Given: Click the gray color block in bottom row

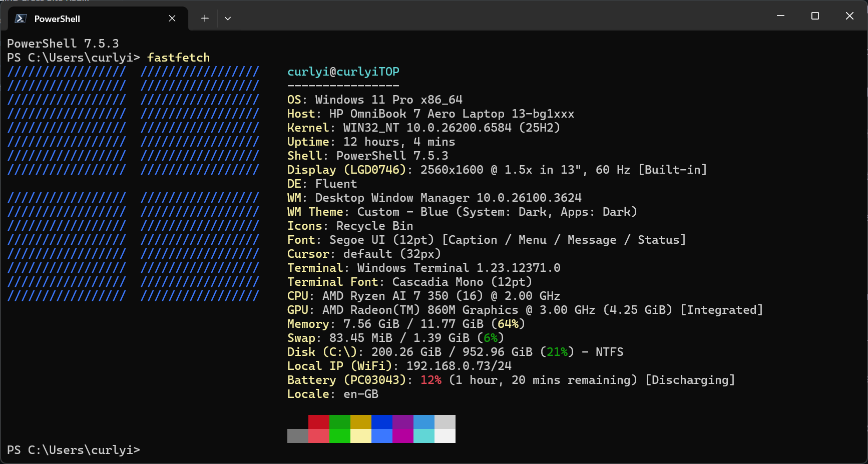Looking at the screenshot, I should [297, 436].
